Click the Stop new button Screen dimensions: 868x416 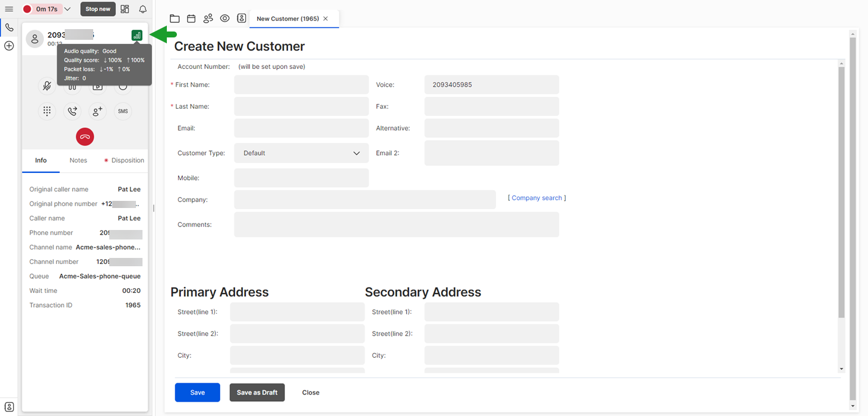[x=98, y=10]
